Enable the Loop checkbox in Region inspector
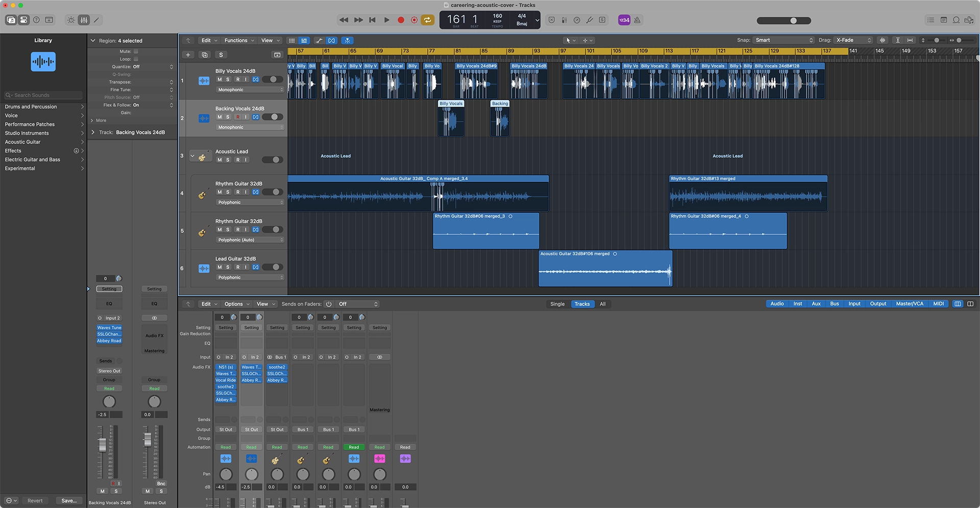The image size is (980, 508). [x=136, y=59]
